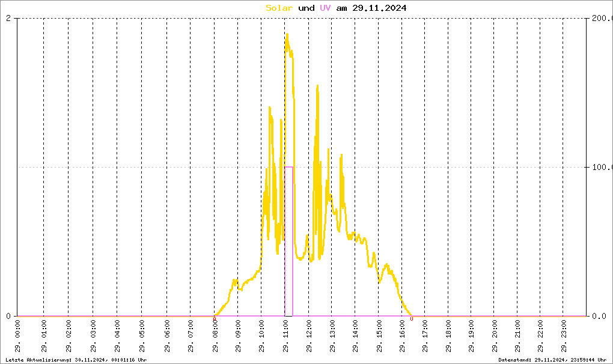Click the "29. 23:00" time axis label
The height and width of the screenshot is (364, 613).
(563, 336)
